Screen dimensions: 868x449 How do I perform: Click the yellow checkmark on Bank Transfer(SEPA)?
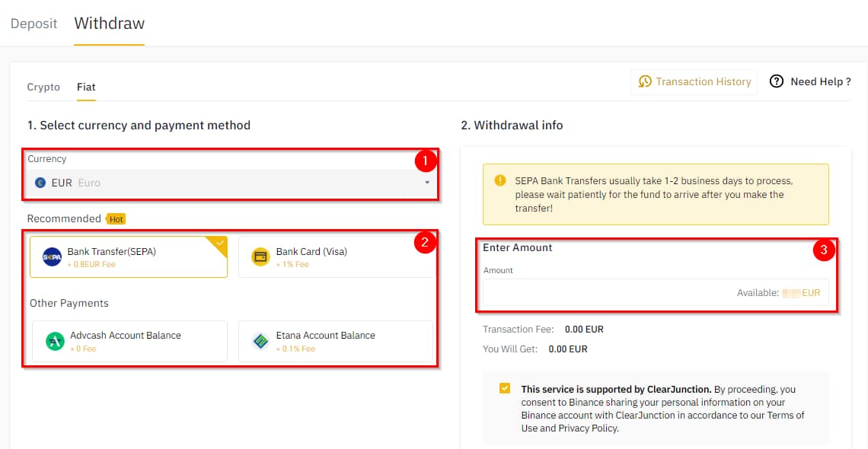tap(219, 242)
